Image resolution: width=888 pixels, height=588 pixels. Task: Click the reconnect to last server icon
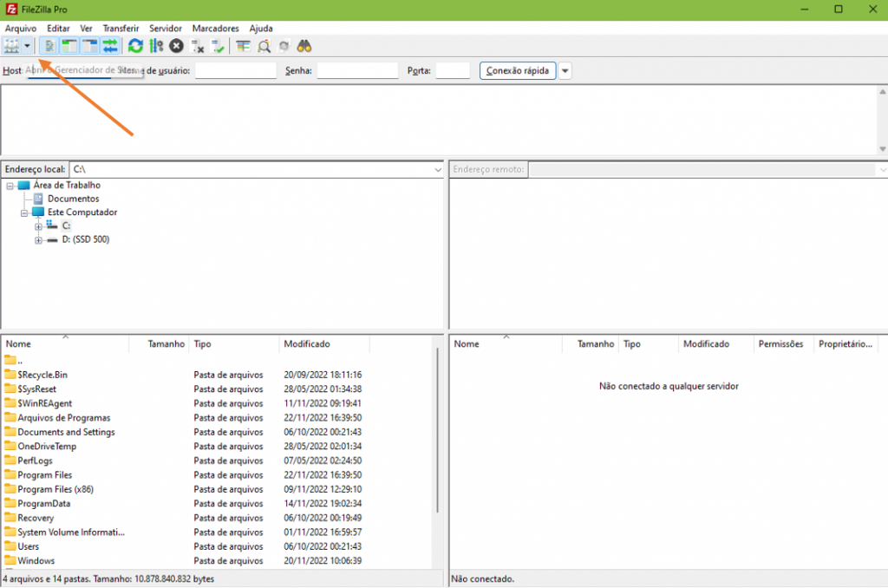(x=218, y=46)
